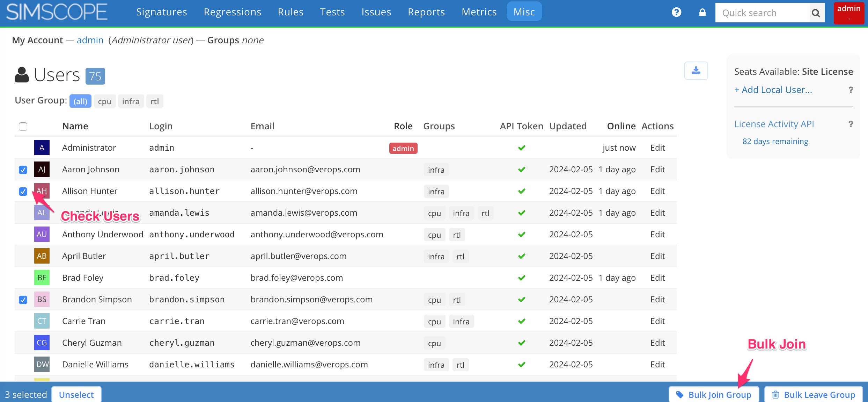Toggle the select-all users checkbox

tap(23, 126)
